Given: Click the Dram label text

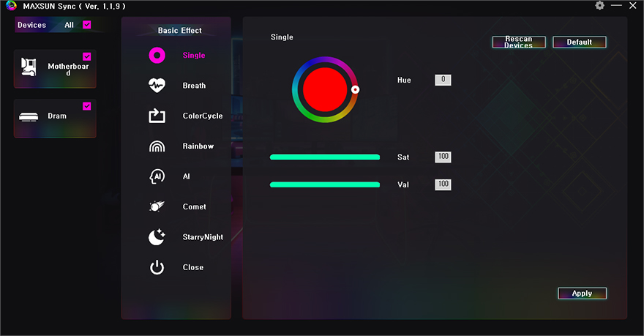Looking at the screenshot, I should [57, 116].
